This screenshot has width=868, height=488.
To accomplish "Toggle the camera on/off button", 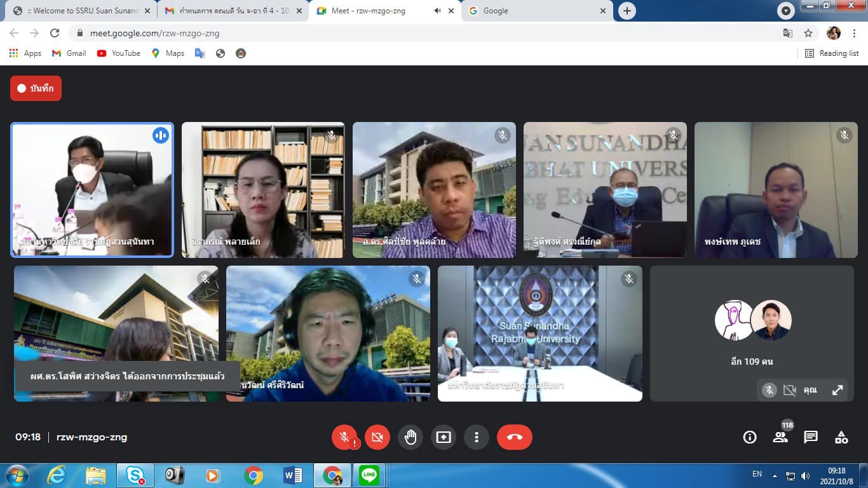I will tap(377, 437).
